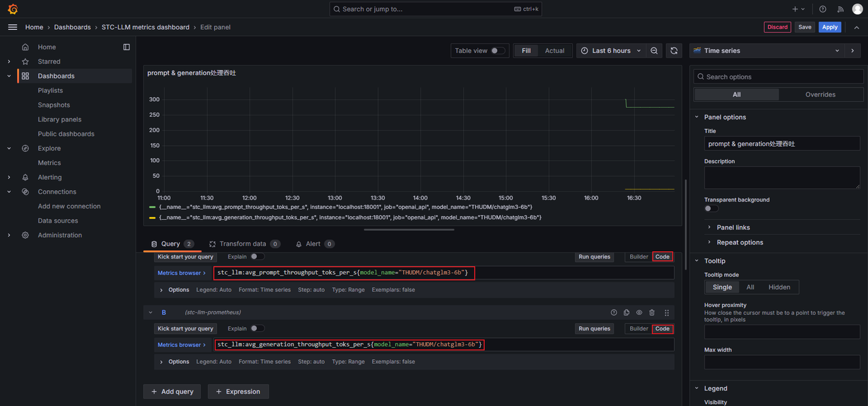Click the Add query button
This screenshot has width=868, height=406.
pos(172,392)
